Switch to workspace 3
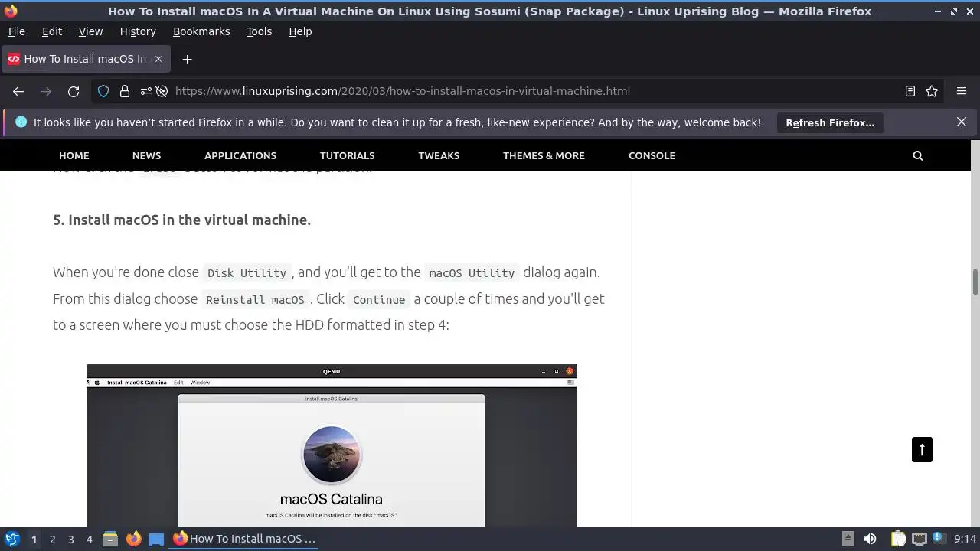 tap(70, 539)
